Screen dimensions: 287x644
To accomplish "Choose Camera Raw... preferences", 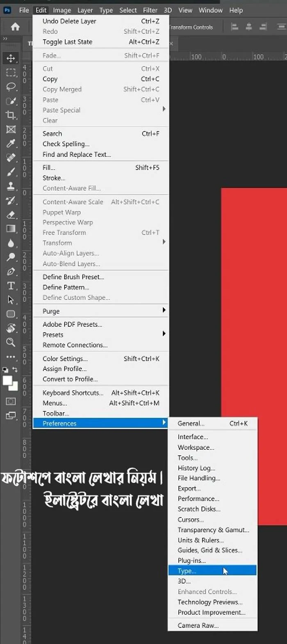I will [212, 625].
